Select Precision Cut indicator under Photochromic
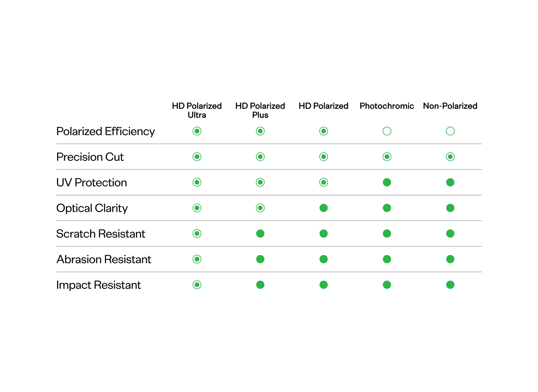 387,157
